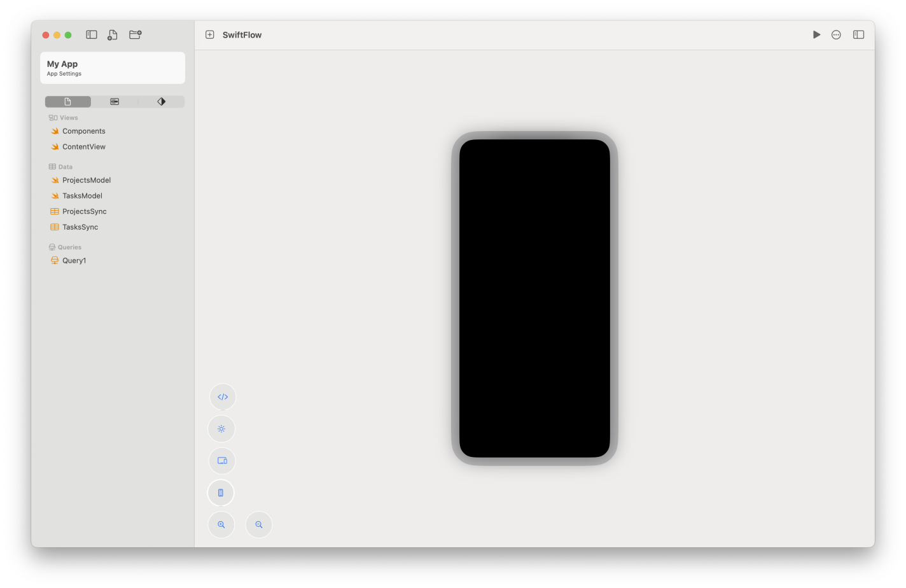
Task: Click the new file icon in toolbar
Action: coord(113,35)
